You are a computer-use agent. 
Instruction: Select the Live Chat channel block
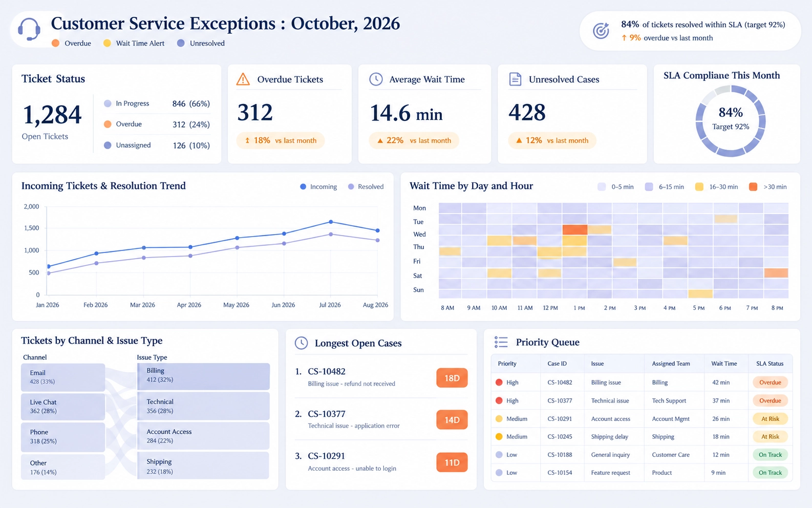click(63, 407)
